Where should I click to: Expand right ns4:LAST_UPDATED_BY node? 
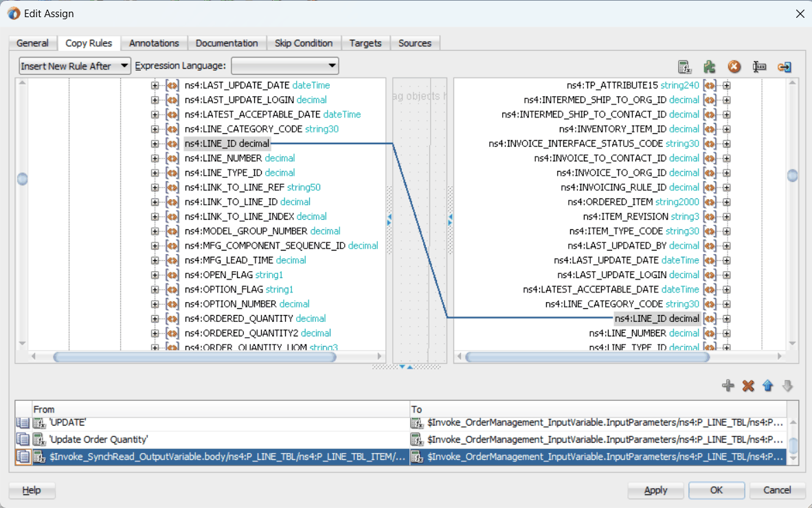click(x=727, y=246)
